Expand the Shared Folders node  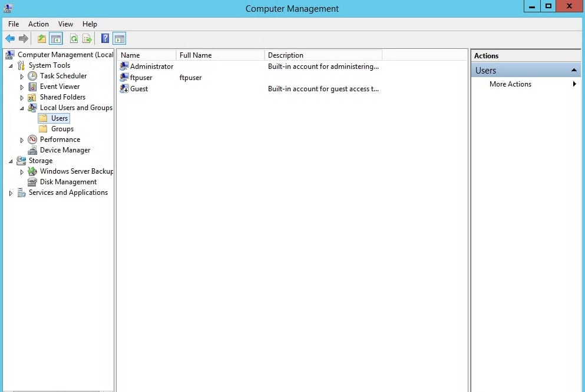[22, 98]
